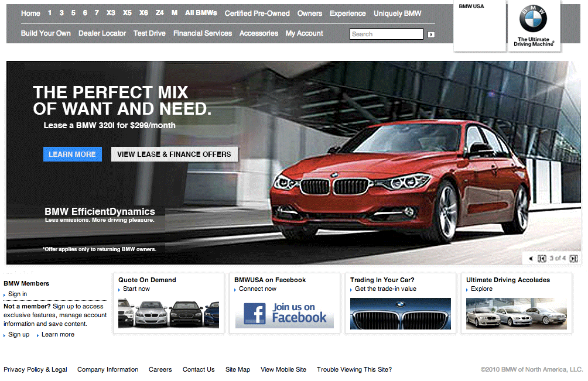Image resolution: width=588 pixels, height=381 pixels.
Task: Start a Quote On Demand
Action: coord(136,289)
